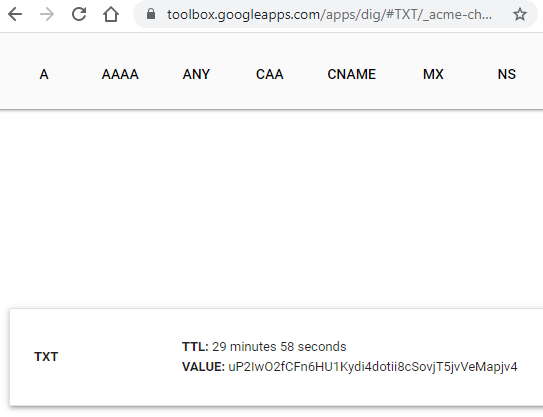Click the TTL 29 minutes 58 seconds text
This screenshot has width=543, height=417.
pos(279,347)
